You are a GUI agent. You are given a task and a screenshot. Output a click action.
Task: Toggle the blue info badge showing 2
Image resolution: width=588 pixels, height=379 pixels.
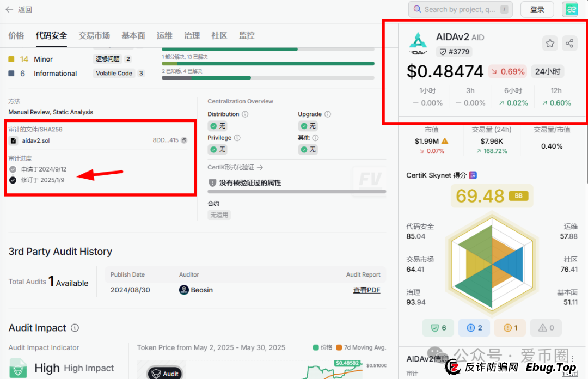coord(474,327)
